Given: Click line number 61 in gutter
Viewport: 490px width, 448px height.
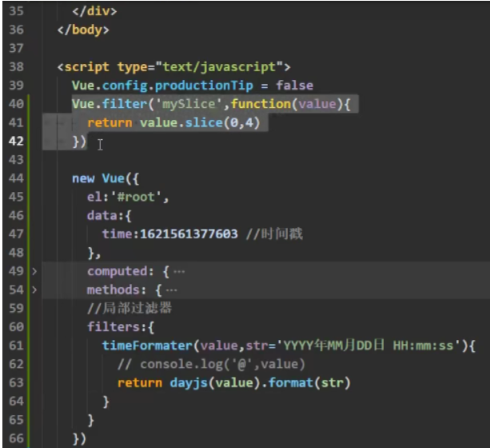Looking at the screenshot, I should (15, 345).
